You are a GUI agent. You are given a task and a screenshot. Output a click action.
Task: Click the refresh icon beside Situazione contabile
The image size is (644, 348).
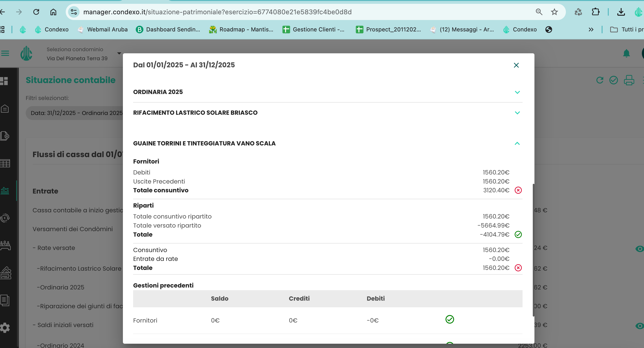point(600,80)
